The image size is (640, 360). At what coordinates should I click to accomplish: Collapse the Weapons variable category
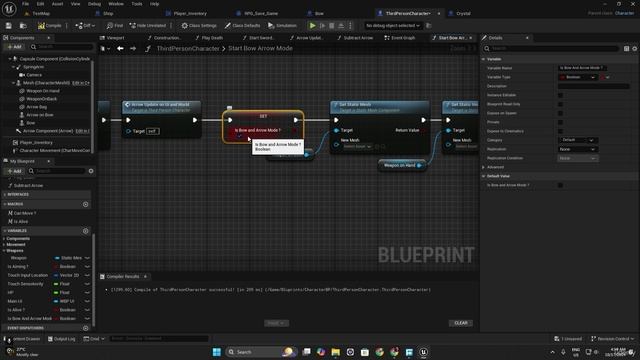pyautogui.click(x=4, y=251)
